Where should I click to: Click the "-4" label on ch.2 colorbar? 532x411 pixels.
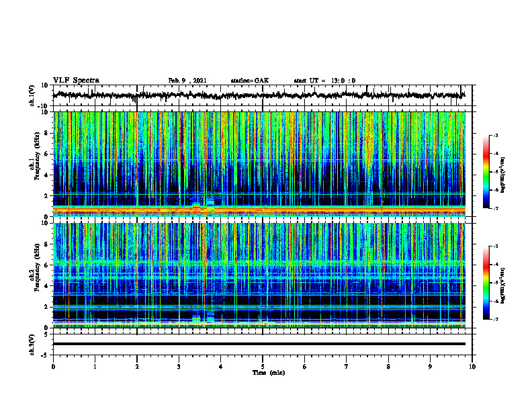495,265
